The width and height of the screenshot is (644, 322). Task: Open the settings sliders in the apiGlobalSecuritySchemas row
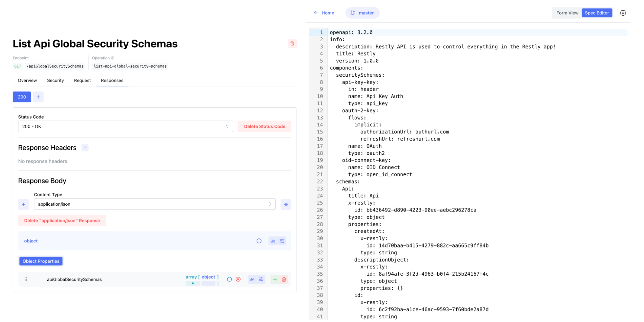click(x=261, y=279)
